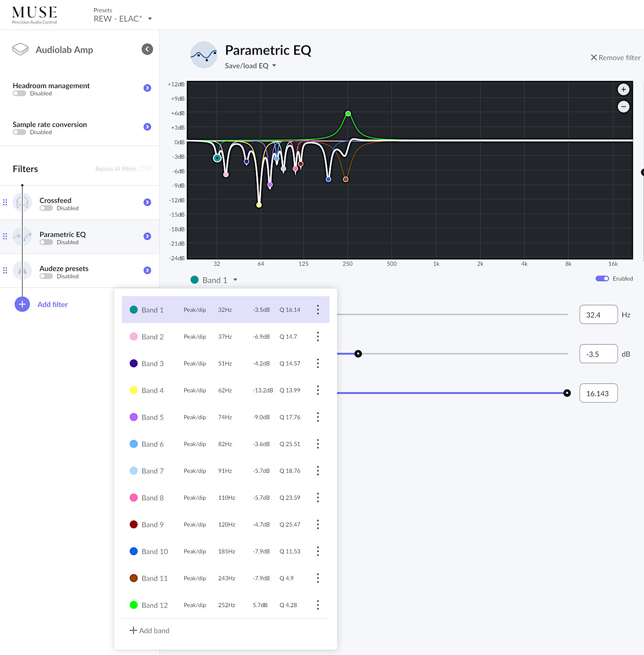Open Band 10 three-dot options menu

coord(318,552)
